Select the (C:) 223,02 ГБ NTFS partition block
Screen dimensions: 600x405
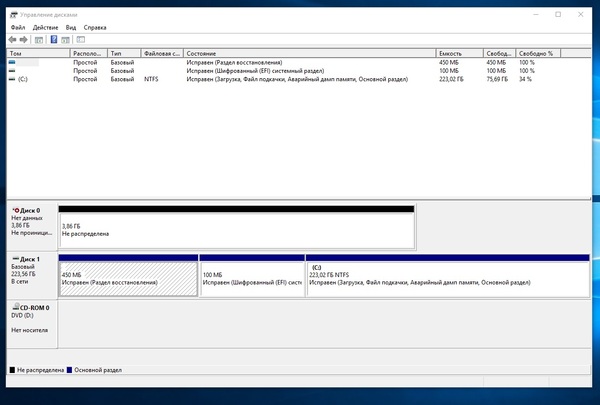447,278
